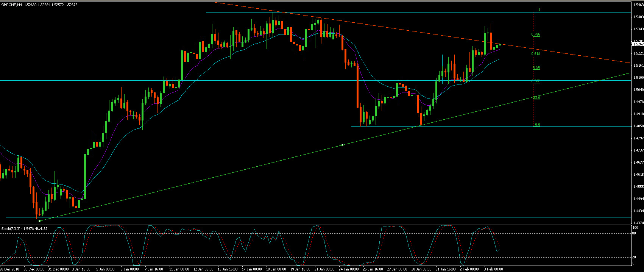Screen dimensions: 644x272
Task: Select the Stoch(7,3,3) indicator label
Action: point(11,228)
